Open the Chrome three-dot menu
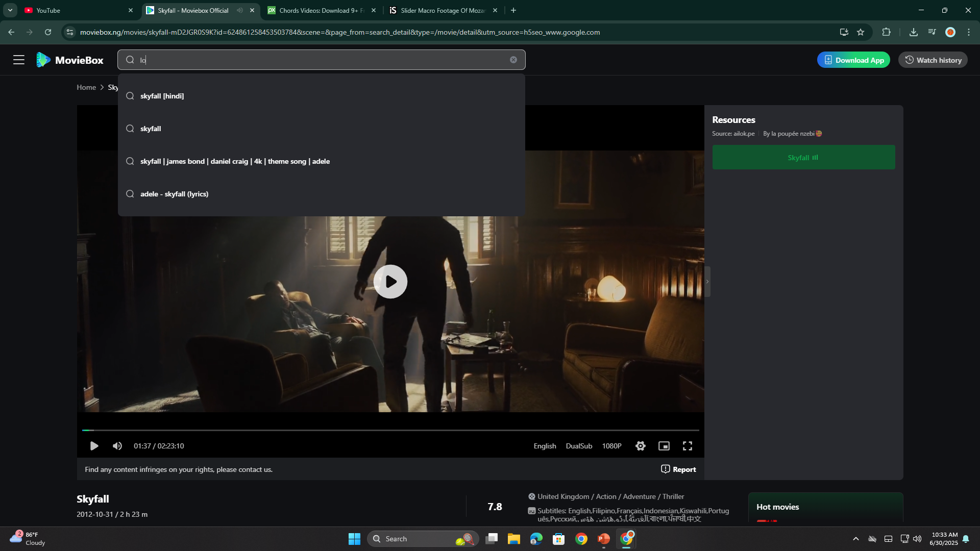 969,32
